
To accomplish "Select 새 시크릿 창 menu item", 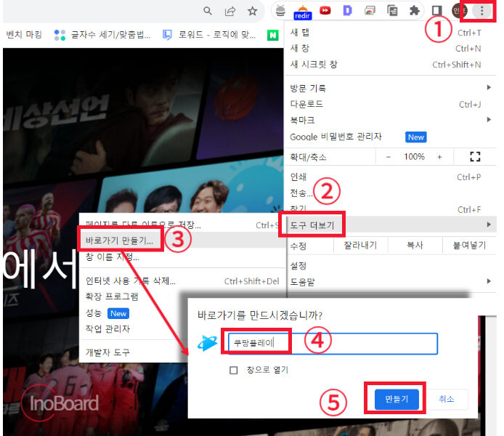I will pyautogui.click(x=391, y=65).
